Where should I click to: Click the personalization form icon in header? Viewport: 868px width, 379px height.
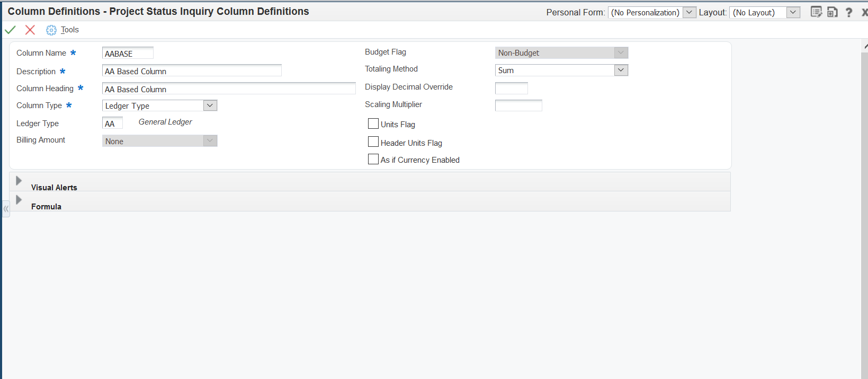[816, 12]
